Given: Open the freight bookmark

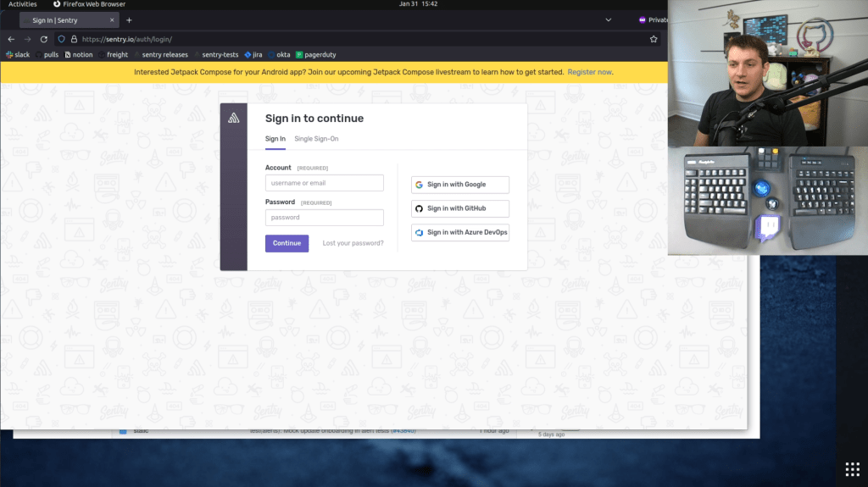Looking at the screenshot, I should [113, 55].
